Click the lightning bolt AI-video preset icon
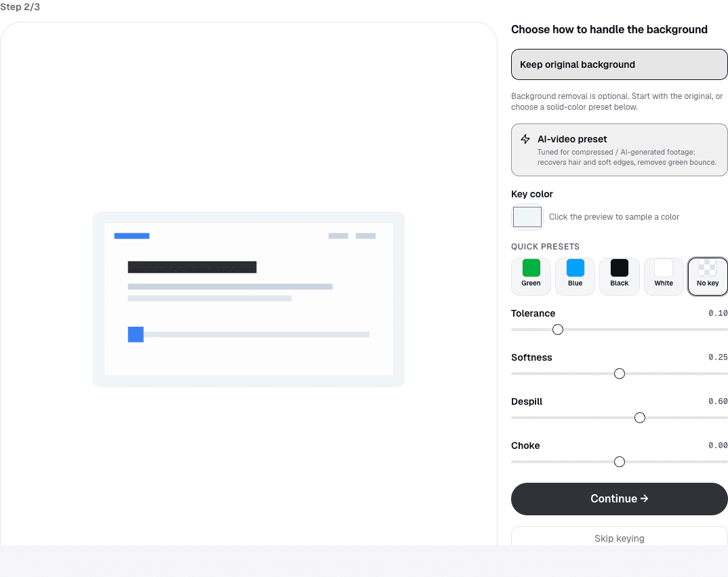This screenshot has width=728, height=577. click(x=525, y=139)
